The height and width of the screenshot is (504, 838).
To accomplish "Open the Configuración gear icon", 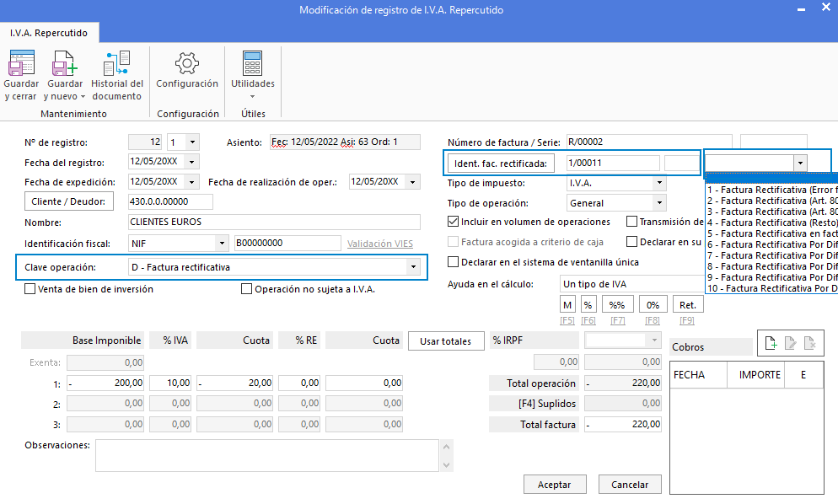I will pos(187,63).
